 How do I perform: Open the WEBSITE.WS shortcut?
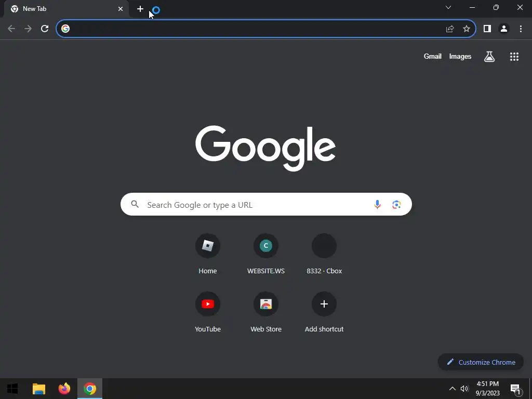pyautogui.click(x=266, y=254)
